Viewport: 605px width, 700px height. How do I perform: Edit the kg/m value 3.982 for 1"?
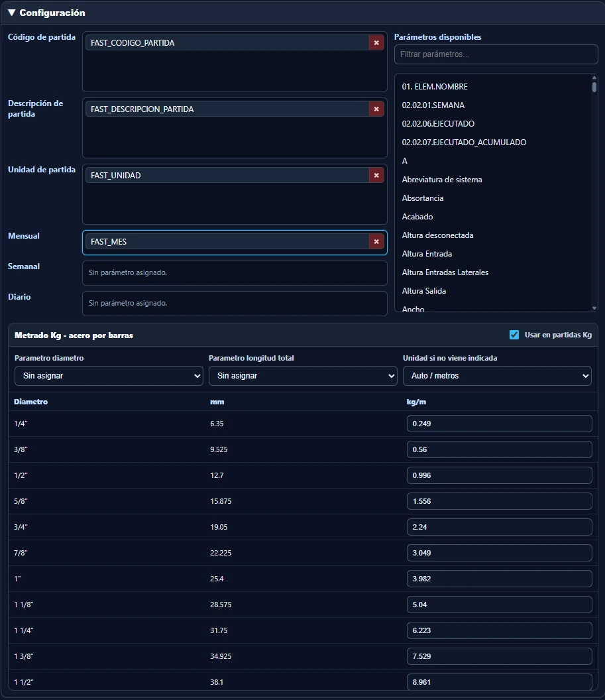tap(499, 579)
